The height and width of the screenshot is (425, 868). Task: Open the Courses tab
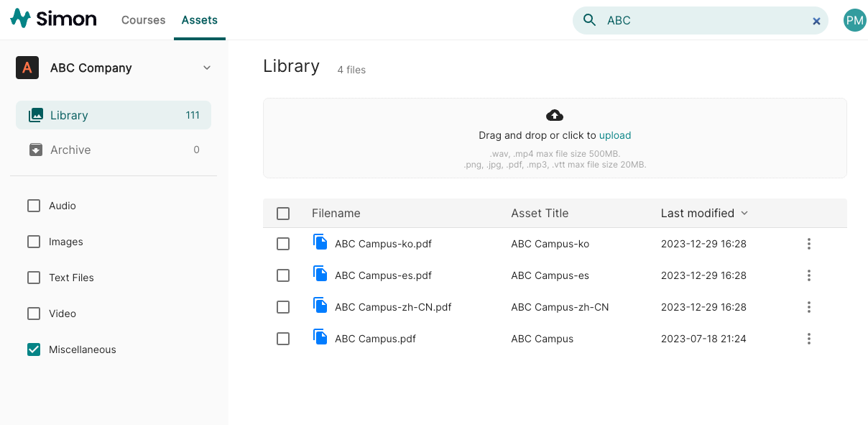[x=143, y=19]
